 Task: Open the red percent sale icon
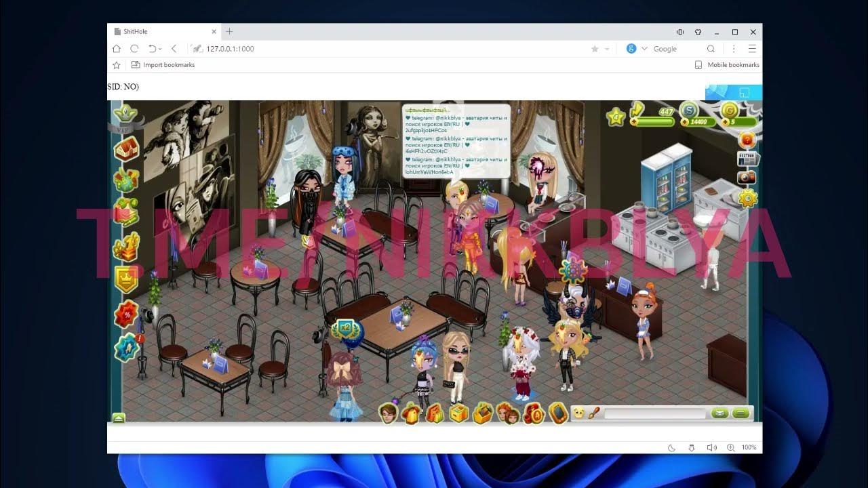pyautogui.click(x=126, y=314)
